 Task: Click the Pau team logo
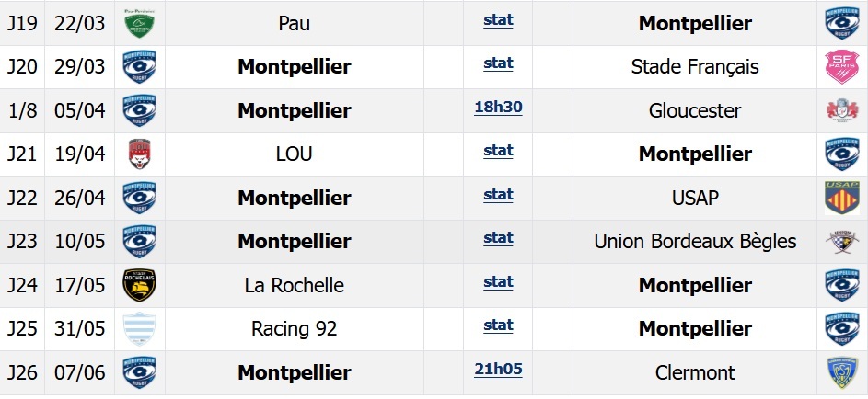click(x=140, y=24)
